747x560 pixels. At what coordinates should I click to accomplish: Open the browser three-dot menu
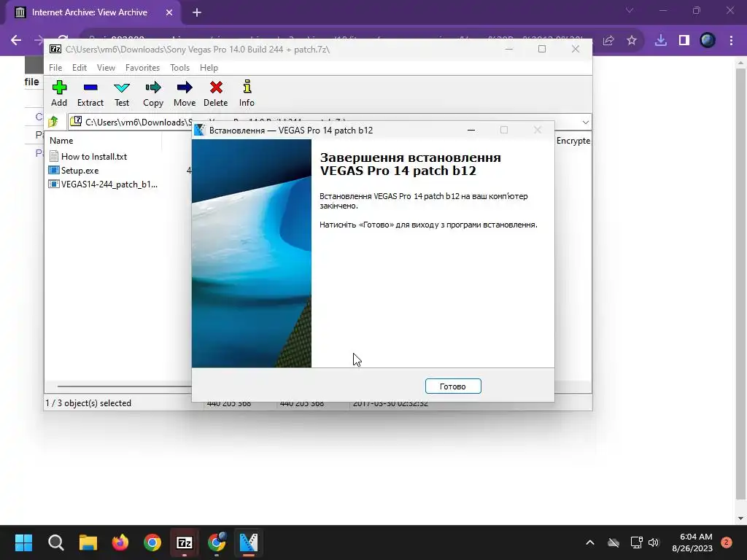(x=731, y=41)
